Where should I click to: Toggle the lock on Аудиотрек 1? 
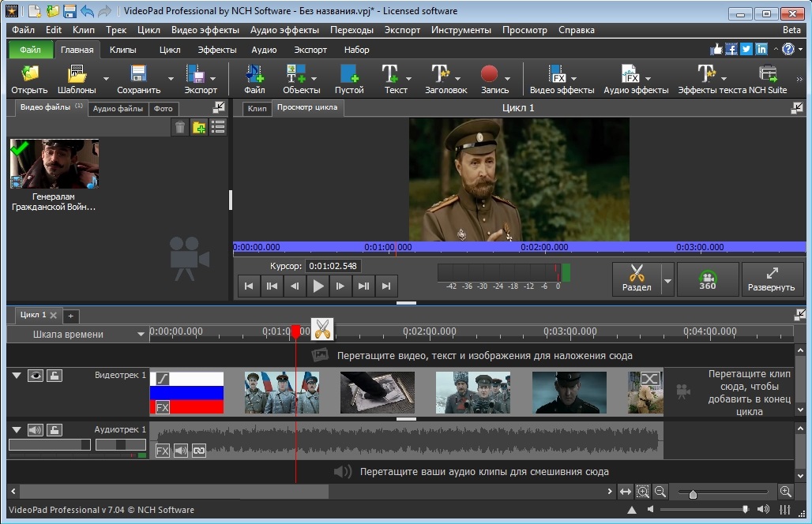click(x=55, y=430)
